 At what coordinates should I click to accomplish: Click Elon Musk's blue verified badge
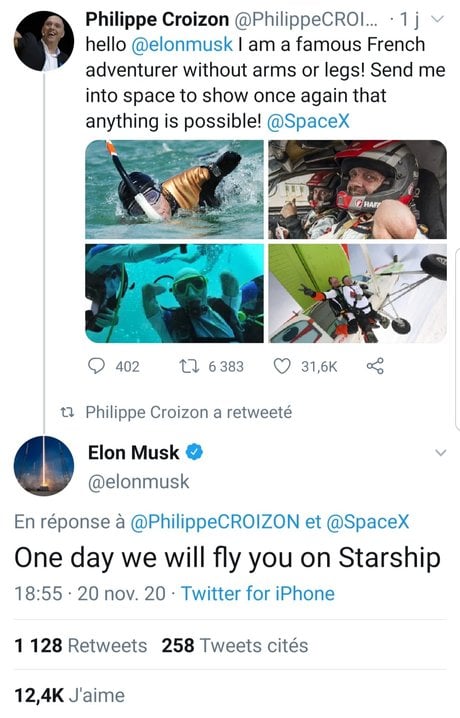click(195, 452)
